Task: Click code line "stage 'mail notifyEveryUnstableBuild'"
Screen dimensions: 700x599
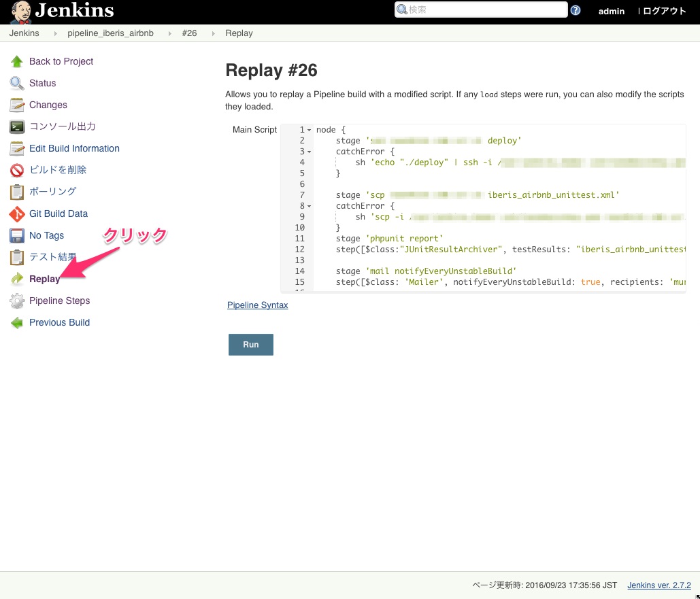Action: coord(426,271)
